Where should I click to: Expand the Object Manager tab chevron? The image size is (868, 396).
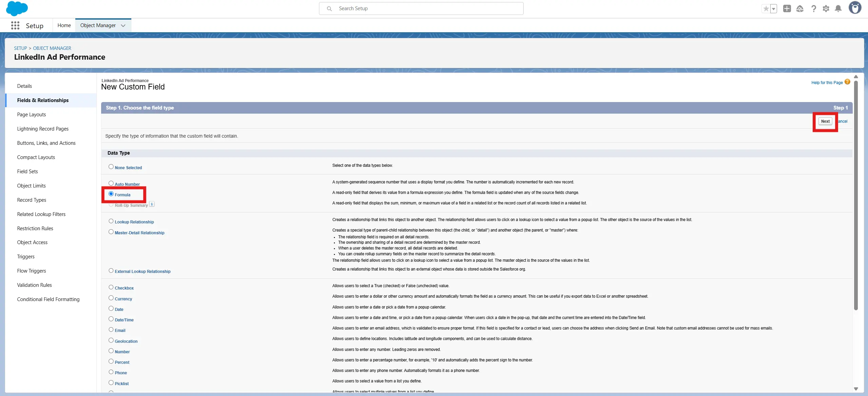(x=123, y=25)
